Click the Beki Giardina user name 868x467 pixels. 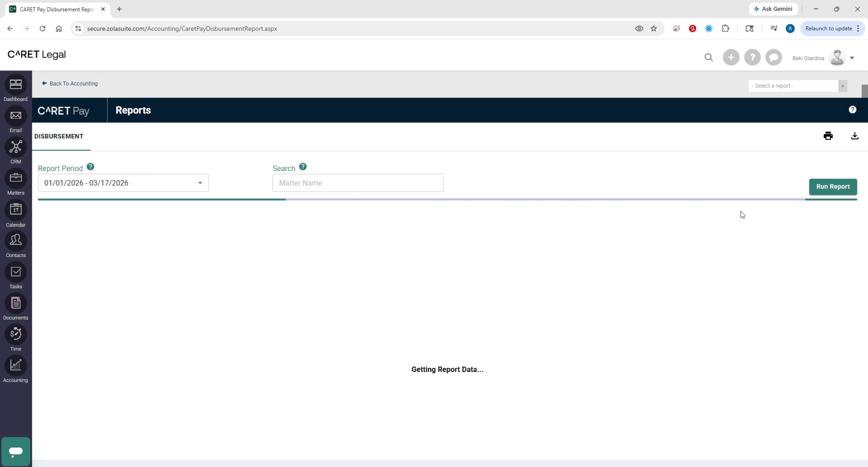point(808,58)
